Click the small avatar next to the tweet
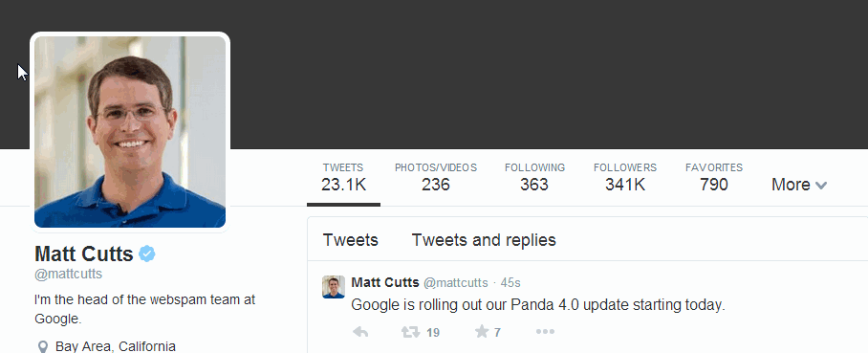This screenshot has height=353, width=868. [334, 287]
